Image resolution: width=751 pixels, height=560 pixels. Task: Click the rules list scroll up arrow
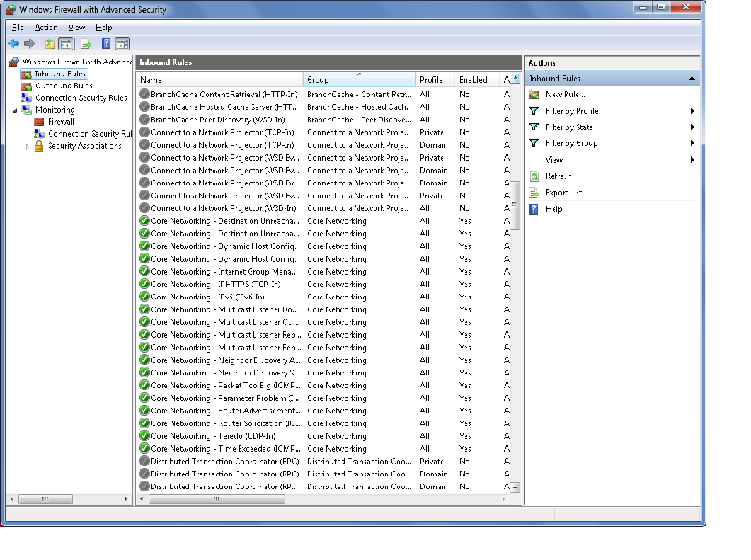[515, 78]
